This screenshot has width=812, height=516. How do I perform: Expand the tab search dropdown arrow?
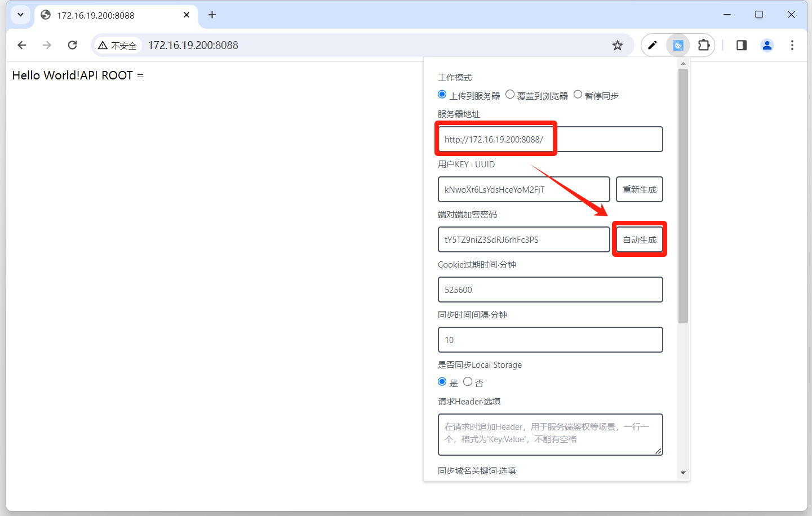(x=20, y=15)
